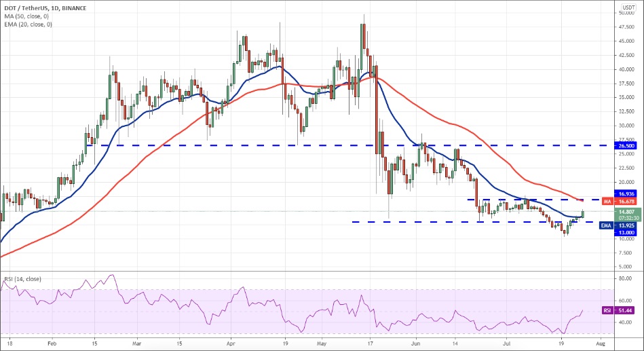
Task: Select the 13.000 support price label
Action: click(626, 233)
